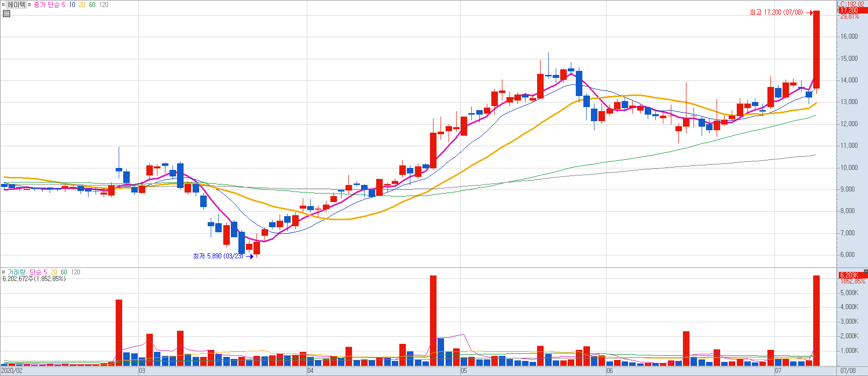
Task: Click the 12,000 price axis label
Action: pos(849,124)
